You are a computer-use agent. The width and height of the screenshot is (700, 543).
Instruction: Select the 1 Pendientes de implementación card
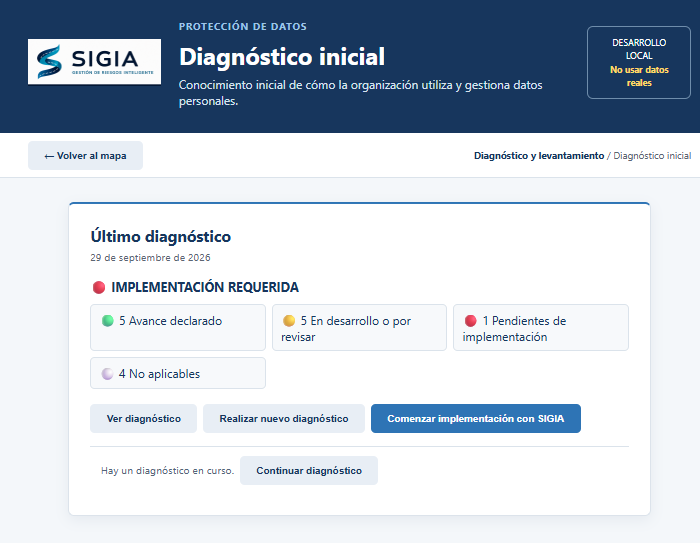coord(541,327)
